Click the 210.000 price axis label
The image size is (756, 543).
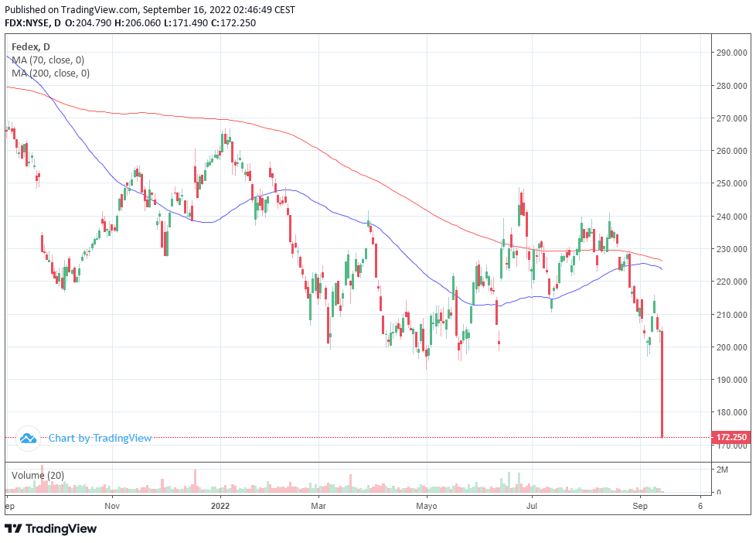(x=732, y=315)
